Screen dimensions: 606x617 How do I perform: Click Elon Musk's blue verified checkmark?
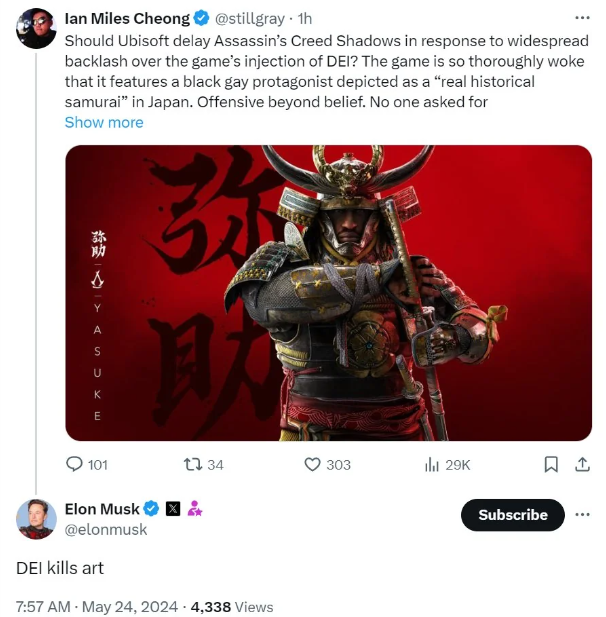(x=151, y=509)
